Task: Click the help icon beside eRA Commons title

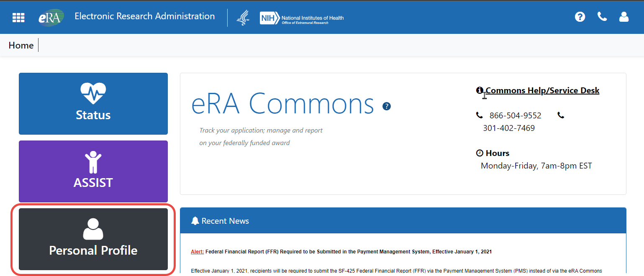Action: [x=387, y=106]
